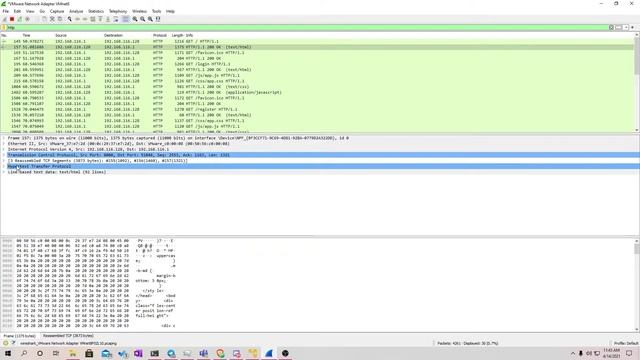Viewport: 640px width, 360px height.
Task: Select packet GET /login HTTP/1.1
Action: pyautogui.click(x=318, y=64)
